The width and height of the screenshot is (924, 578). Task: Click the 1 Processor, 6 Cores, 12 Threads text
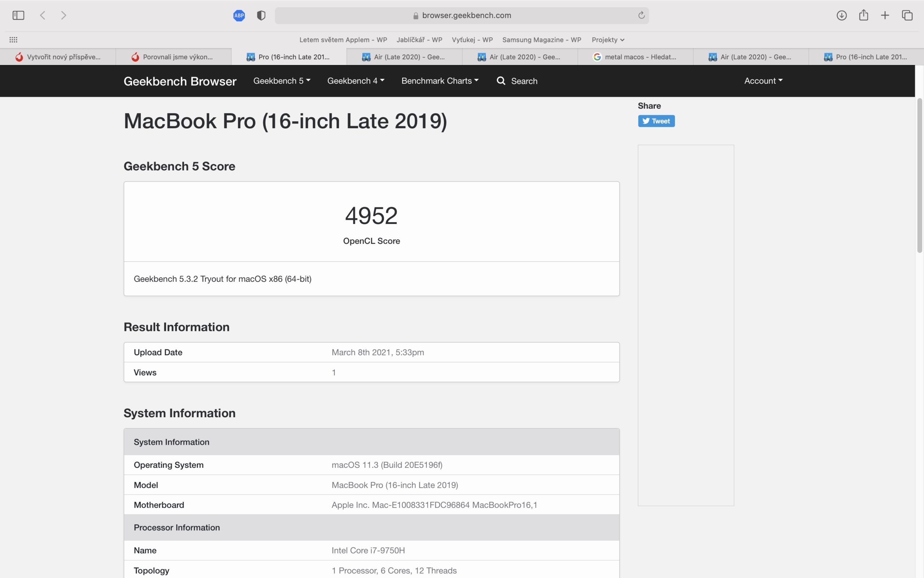coord(394,570)
